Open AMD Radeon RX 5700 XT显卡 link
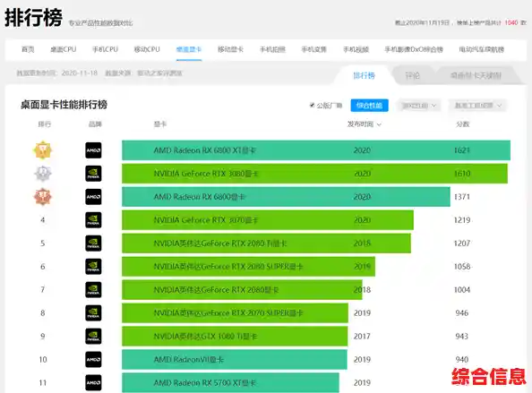Screen dimensions: 532x393 click(205, 382)
